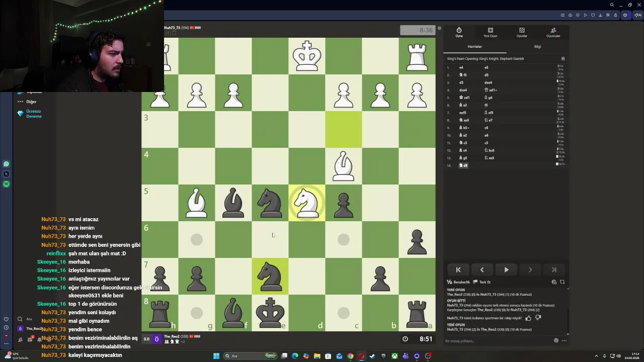Select the white king on the top rank
This screenshot has width=644, height=362.
coord(307,56)
